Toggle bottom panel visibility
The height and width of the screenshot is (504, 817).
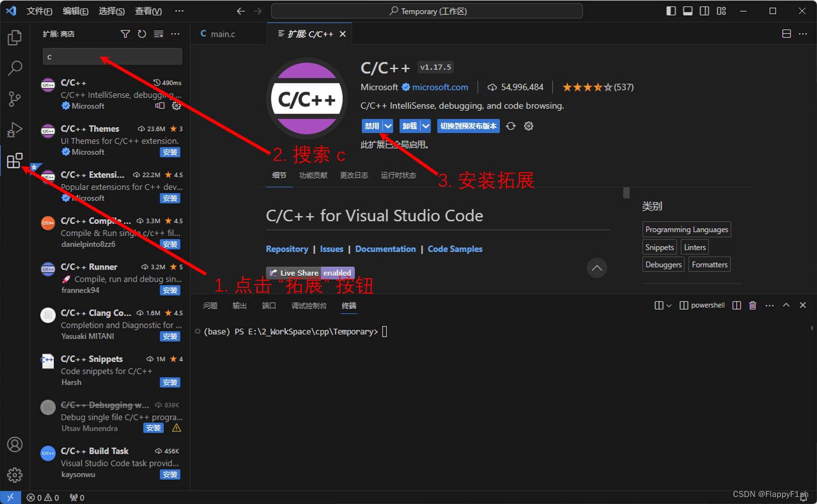coord(688,11)
